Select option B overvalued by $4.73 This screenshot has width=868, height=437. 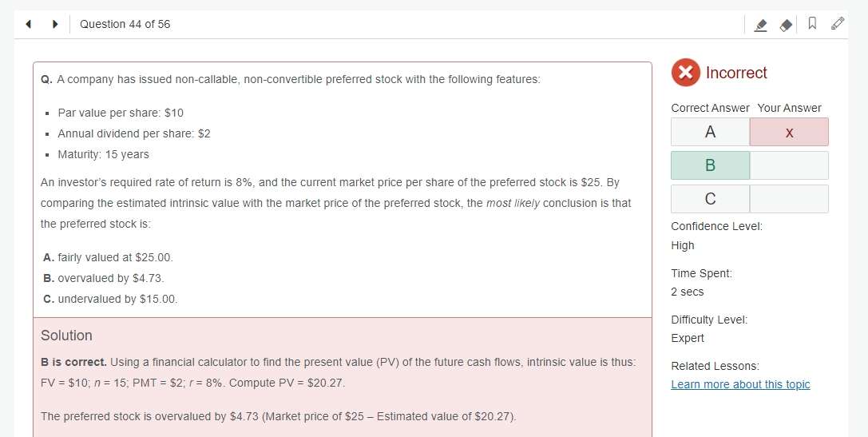pyautogui.click(x=104, y=278)
